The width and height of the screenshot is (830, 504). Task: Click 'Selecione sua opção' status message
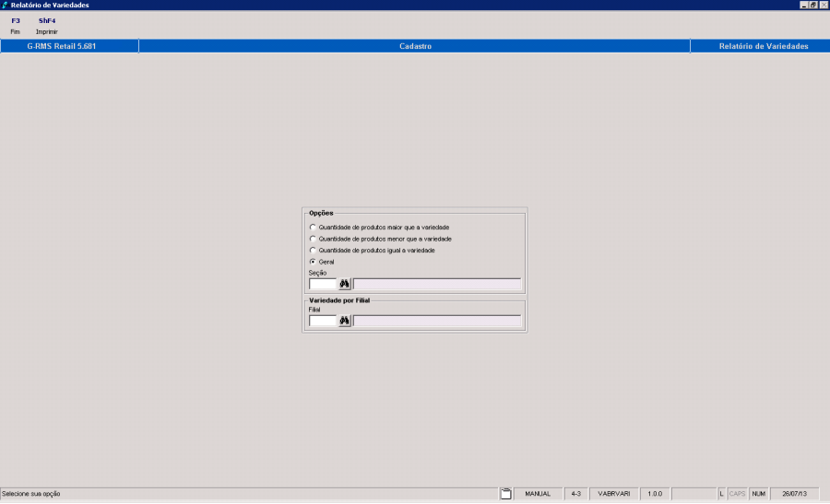(x=31, y=494)
